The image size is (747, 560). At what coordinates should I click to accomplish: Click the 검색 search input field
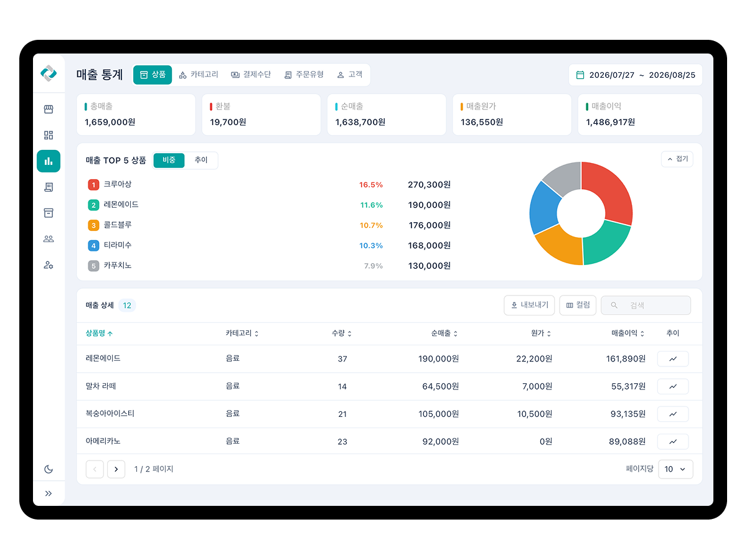point(646,306)
